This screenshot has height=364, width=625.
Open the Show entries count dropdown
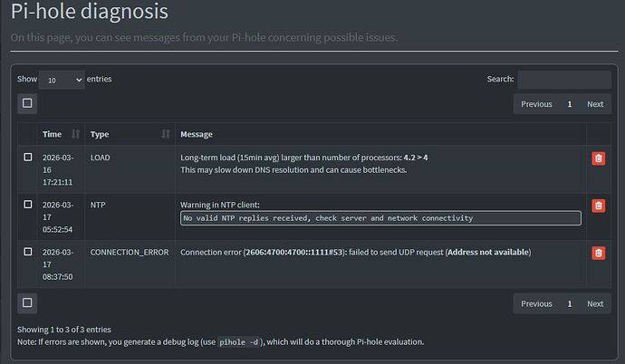[62, 80]
